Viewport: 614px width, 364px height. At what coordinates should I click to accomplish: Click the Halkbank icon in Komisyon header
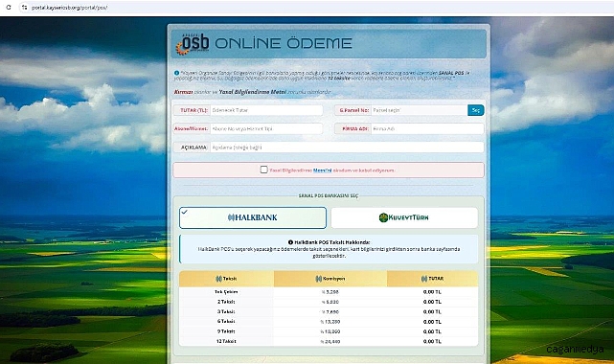[319, 279]
